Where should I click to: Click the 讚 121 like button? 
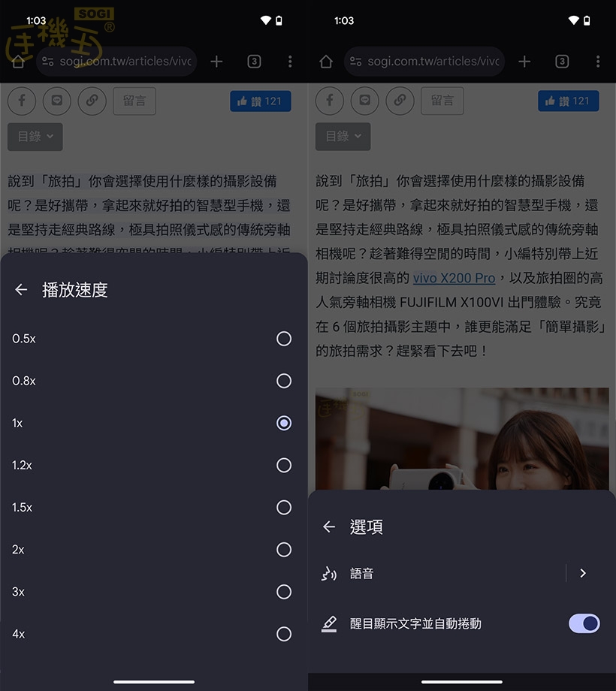261,101
